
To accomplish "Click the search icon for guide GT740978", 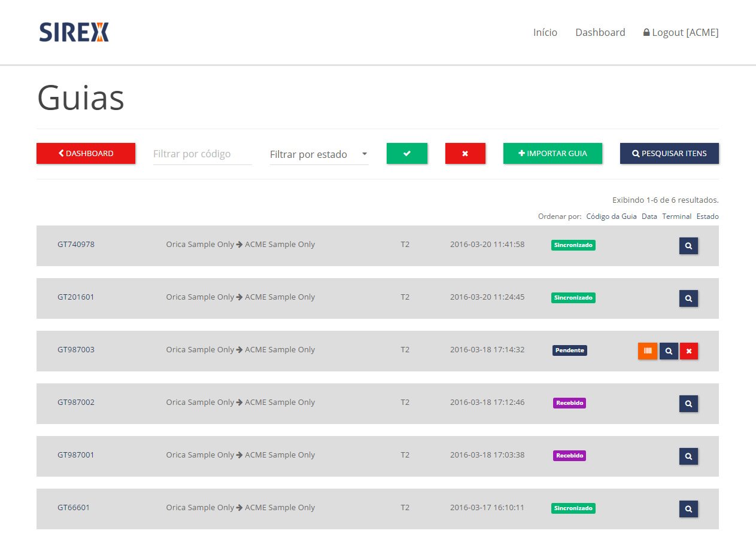I will (688, 246).
